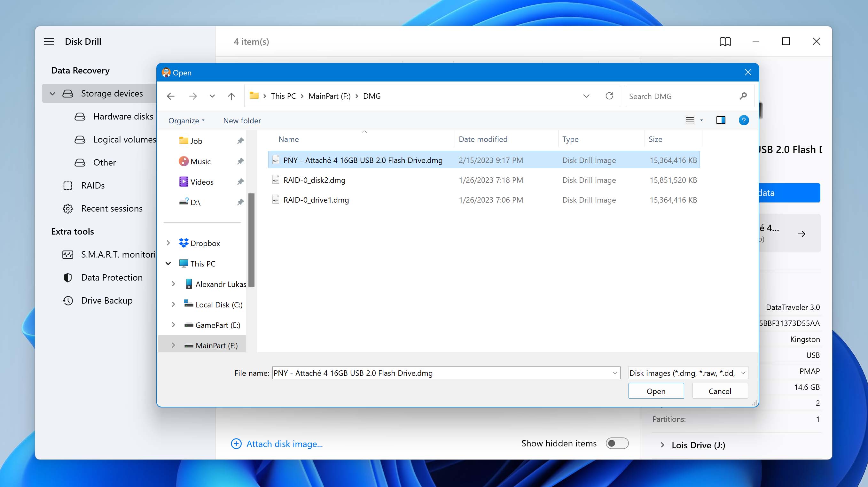This screenshot has height=487, width=868.
Task: Click the S.M.A.R.T. monitoring icon
Action: click(68, 255)
